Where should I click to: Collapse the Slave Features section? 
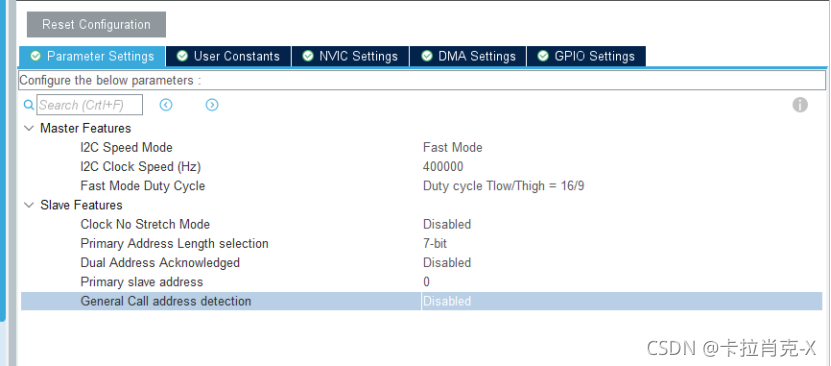point(29,205)
